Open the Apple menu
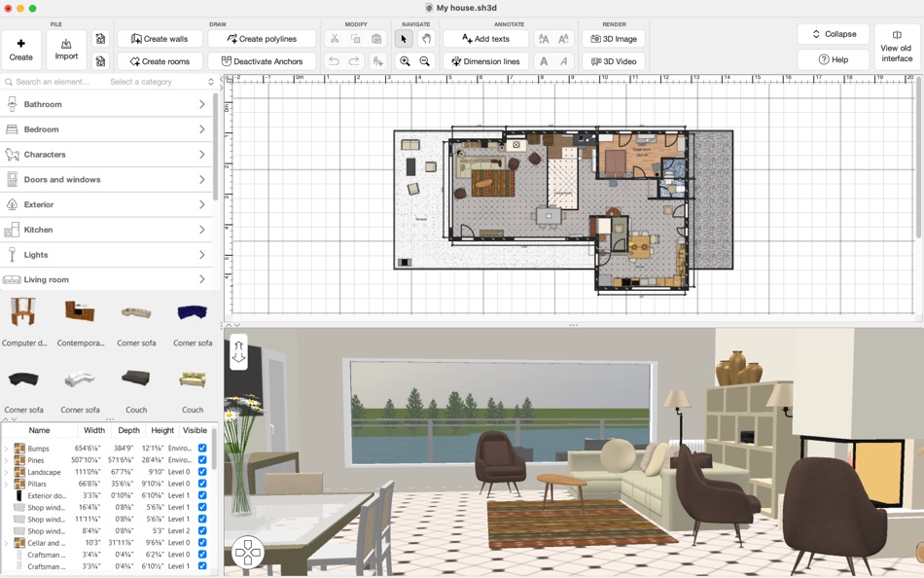 tap(10, 7)
